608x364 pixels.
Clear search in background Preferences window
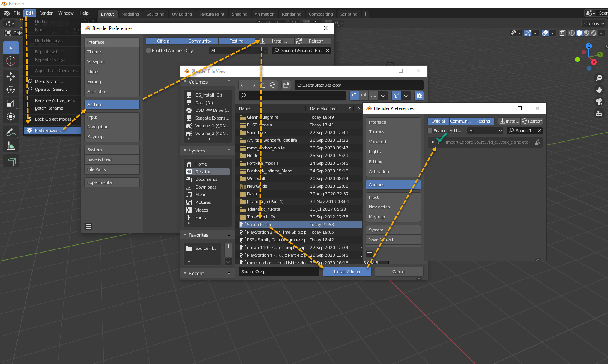328,51
